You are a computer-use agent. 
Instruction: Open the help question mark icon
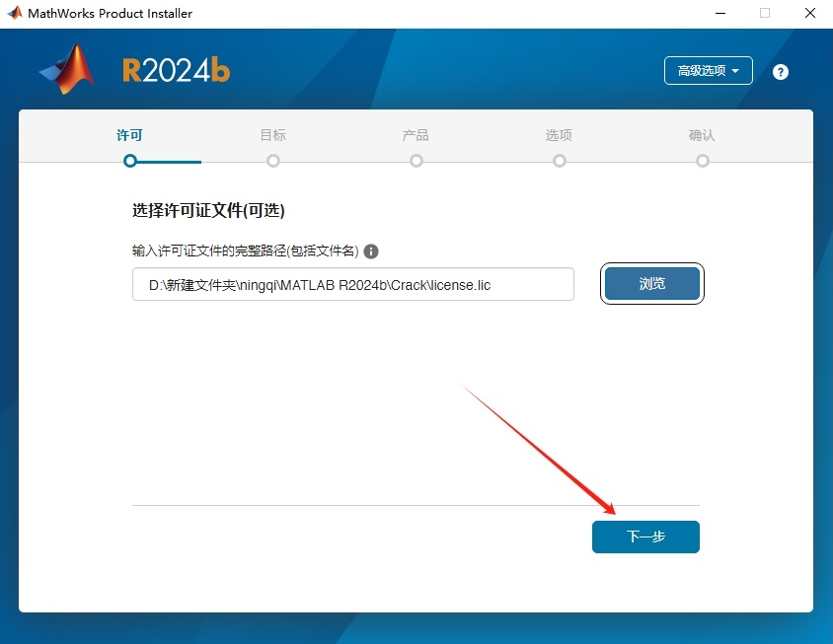click(x=780, y=72)
